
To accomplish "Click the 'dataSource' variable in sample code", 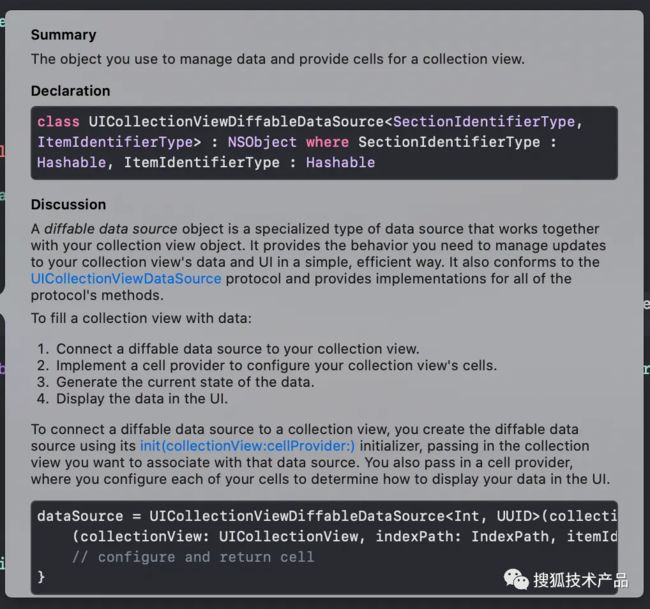I will [x=80, y=516].
